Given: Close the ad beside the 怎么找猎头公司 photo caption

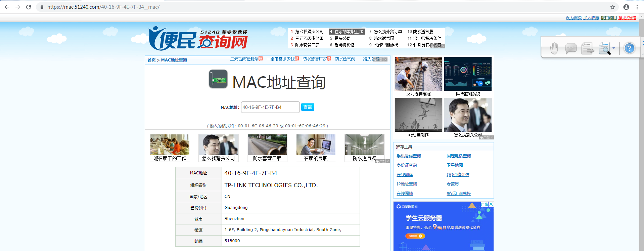Looking at the screenshot, I should click(x=492, y=137).
